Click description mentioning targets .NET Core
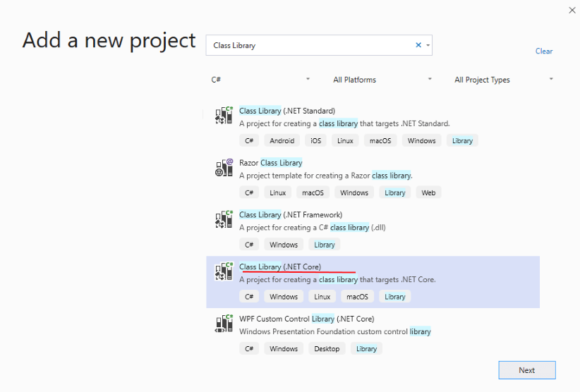 [338, 280]
